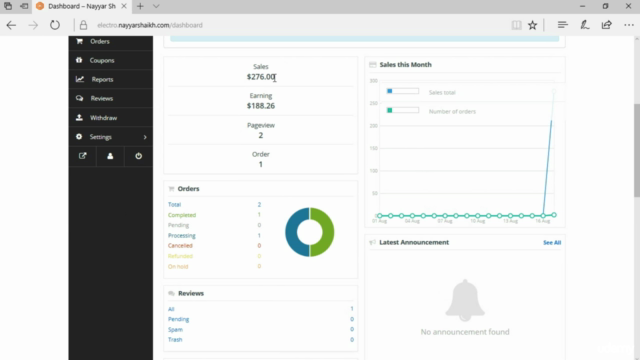Click the Reports chart icon
The height and width of the screenshot is (360, 640).
tap(80, 79)
